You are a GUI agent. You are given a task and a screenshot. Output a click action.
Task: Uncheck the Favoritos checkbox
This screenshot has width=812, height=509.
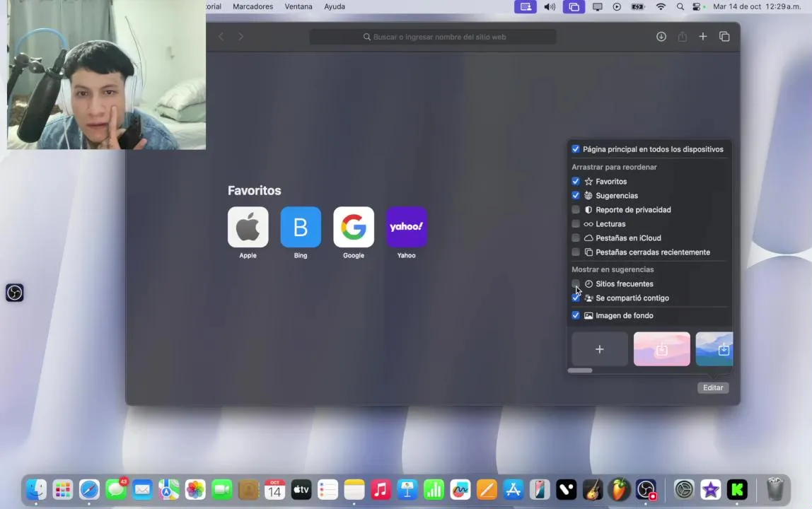tap(576, 181)
